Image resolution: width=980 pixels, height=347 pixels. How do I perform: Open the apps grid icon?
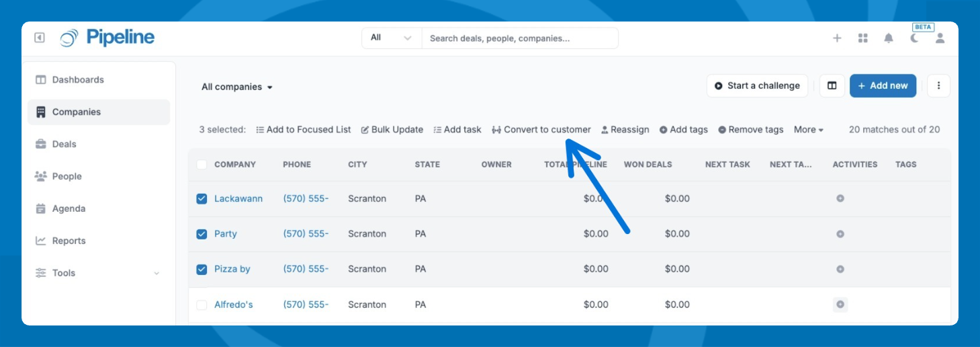pos(863,38)
